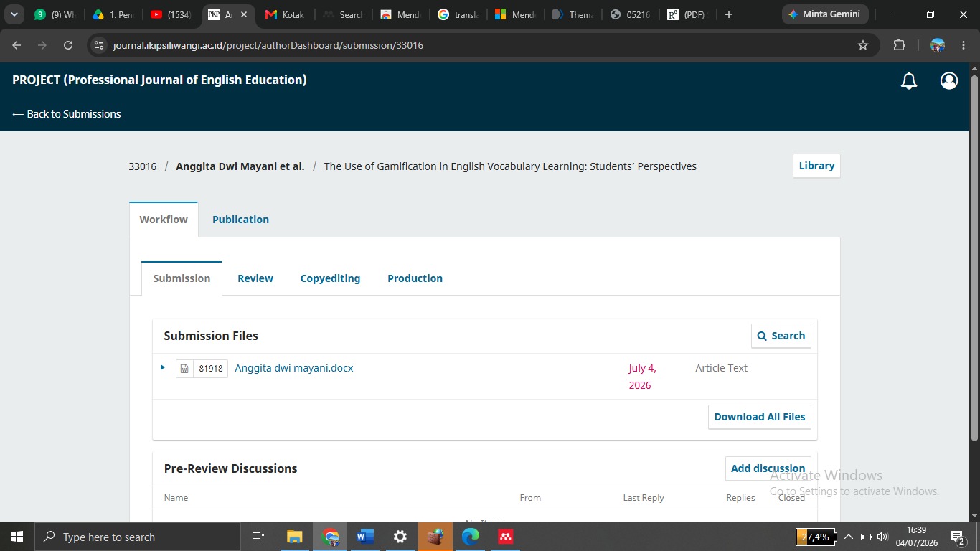Select the Production stage tab

coord(415,278)
